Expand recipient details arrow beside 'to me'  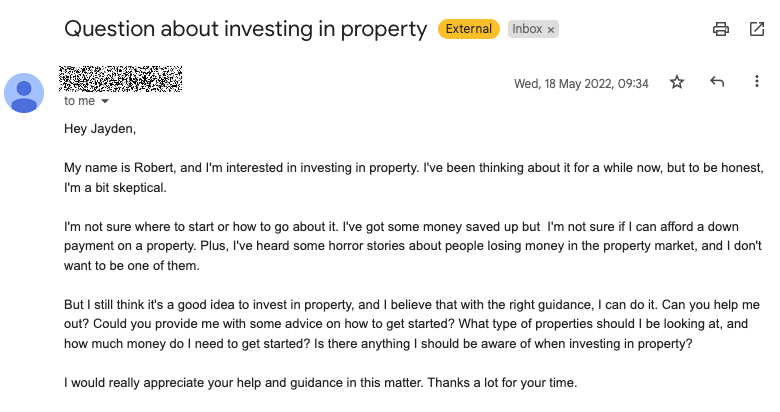(x=104, y=102)
